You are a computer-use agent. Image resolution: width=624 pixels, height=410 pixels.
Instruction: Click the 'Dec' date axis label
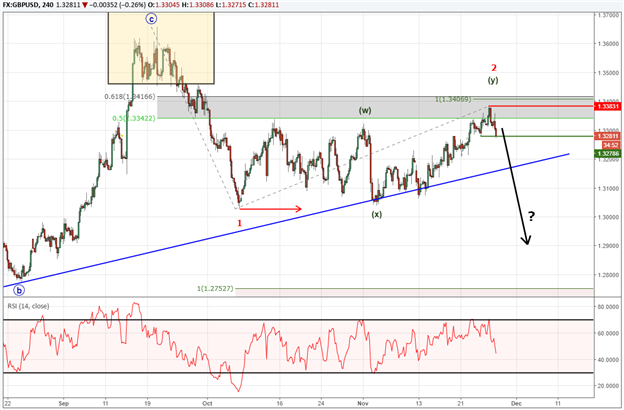tap(516, 403)
